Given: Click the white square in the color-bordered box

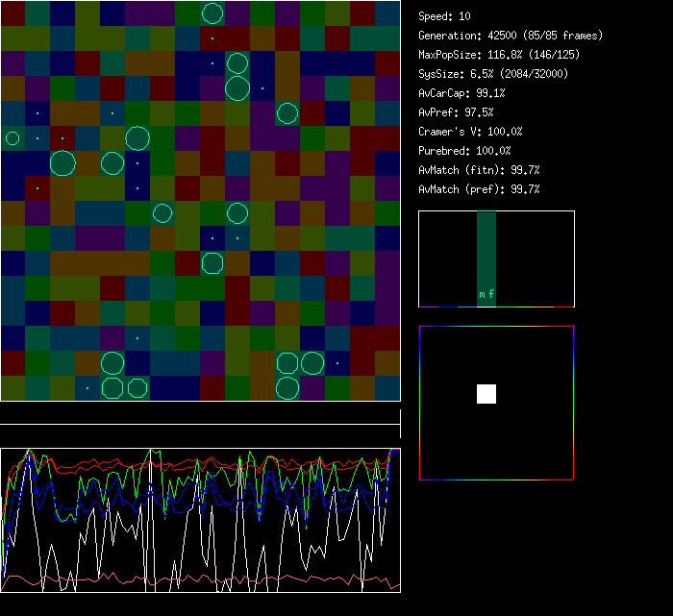Looking at the screenshot, I should [x=486, y=393].
